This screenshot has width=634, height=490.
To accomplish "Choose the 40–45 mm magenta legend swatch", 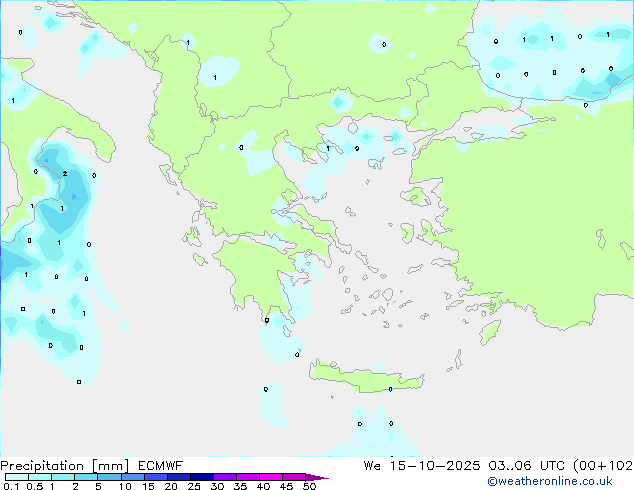I will coord(271,477).
